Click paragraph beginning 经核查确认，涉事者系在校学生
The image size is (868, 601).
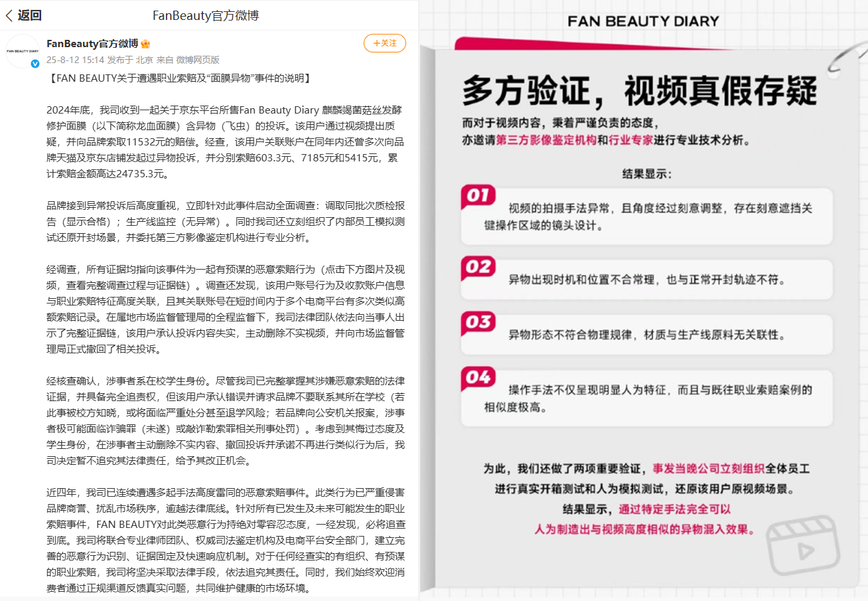pyautogui.click(x=225, y=420)
